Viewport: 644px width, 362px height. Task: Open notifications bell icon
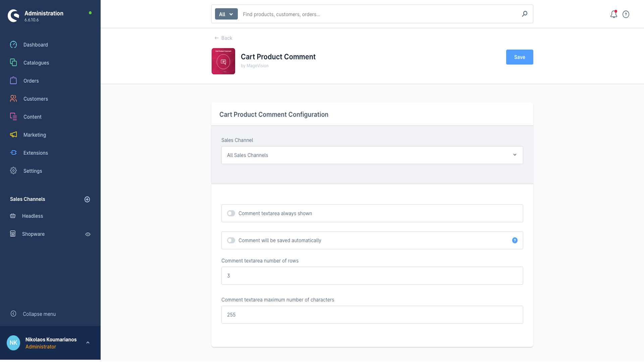click(613, 14)
